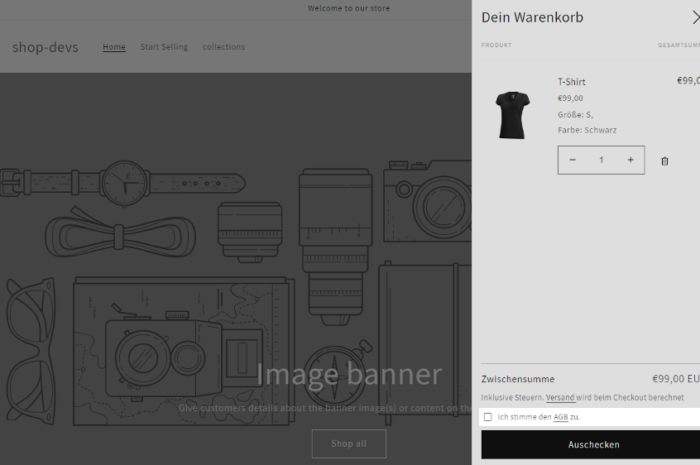Click the Shop all banner button

tap(349, 444)
